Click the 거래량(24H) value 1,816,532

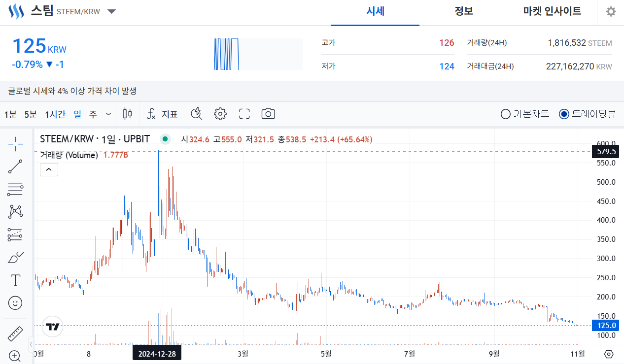coord(567,43)
